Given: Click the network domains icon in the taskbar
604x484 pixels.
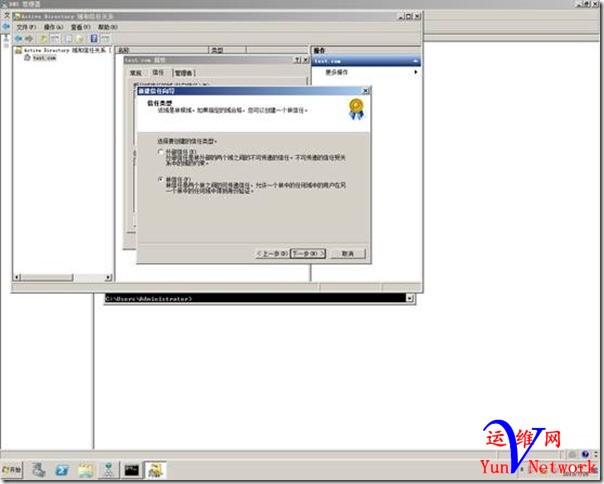Looking at the screenshot, I should (109, 470).
